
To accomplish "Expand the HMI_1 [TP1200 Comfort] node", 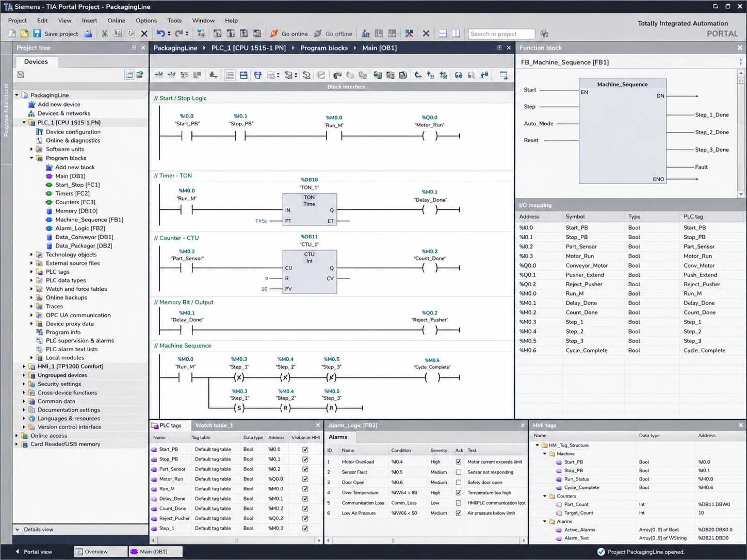I will (24, 367).
